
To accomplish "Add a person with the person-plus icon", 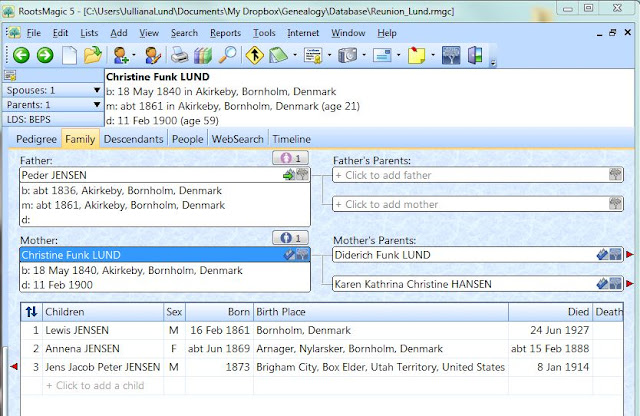I will click(121, 55).
